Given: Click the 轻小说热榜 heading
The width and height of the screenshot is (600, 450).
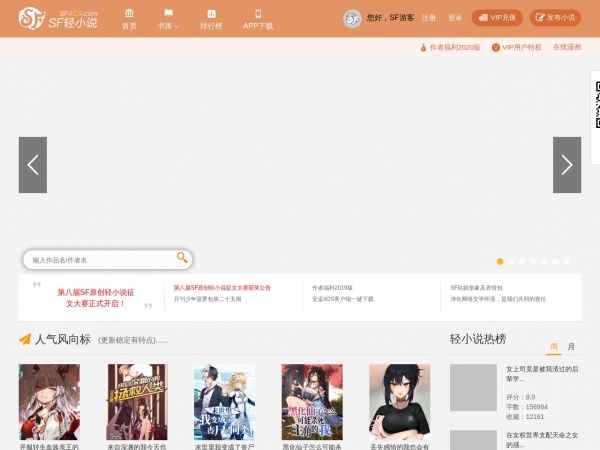Looking at the screenshot, I should 478,339.
